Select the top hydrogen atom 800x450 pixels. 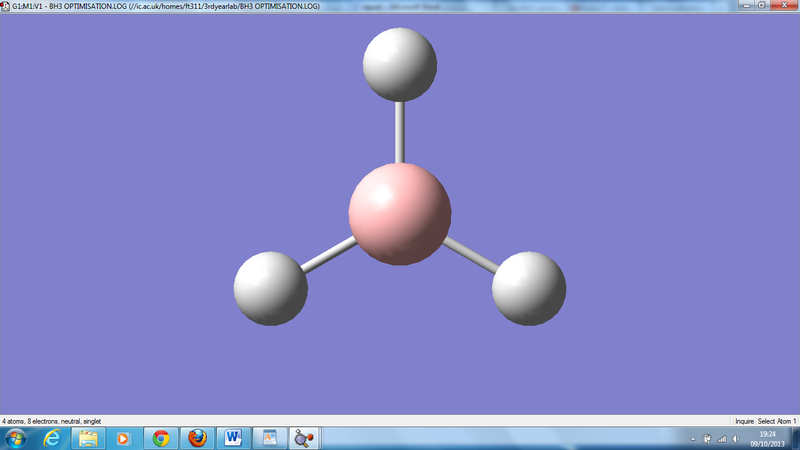point(399,65)
